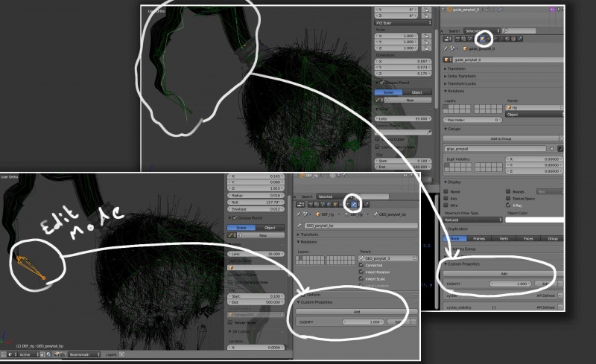Click the Object properties tab icon
Viewport: 596px width, 364px height.
(x=484, y=38)
